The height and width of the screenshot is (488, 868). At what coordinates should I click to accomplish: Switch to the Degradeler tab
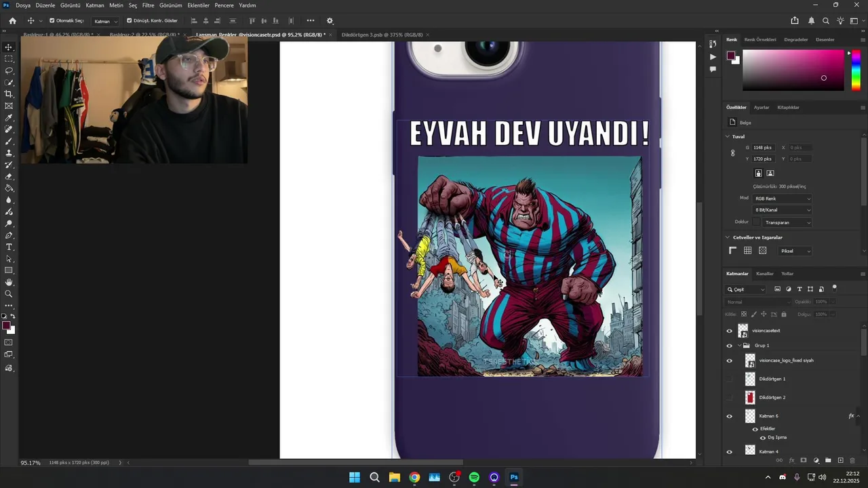tap(795, 39)
